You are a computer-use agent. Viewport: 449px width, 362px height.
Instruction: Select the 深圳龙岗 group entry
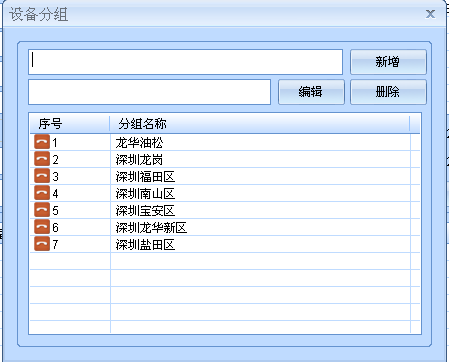pyautogui.click(x=139, y=160)
